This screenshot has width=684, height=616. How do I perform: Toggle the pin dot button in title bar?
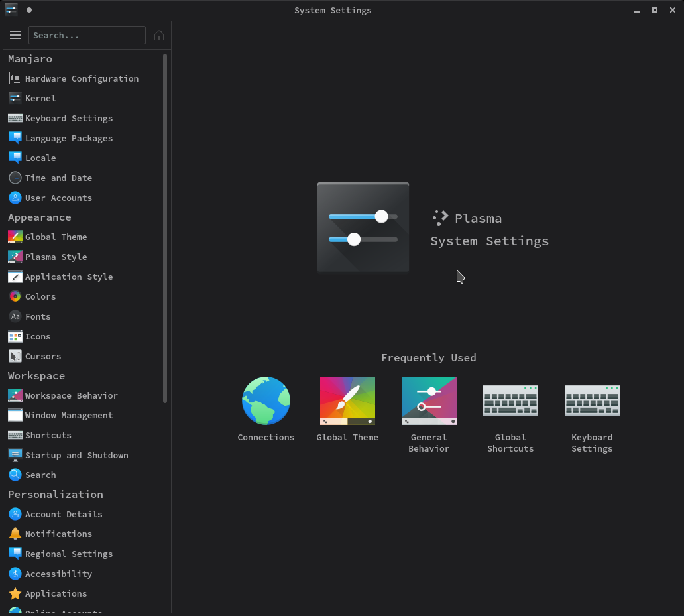tap(29, 9)
